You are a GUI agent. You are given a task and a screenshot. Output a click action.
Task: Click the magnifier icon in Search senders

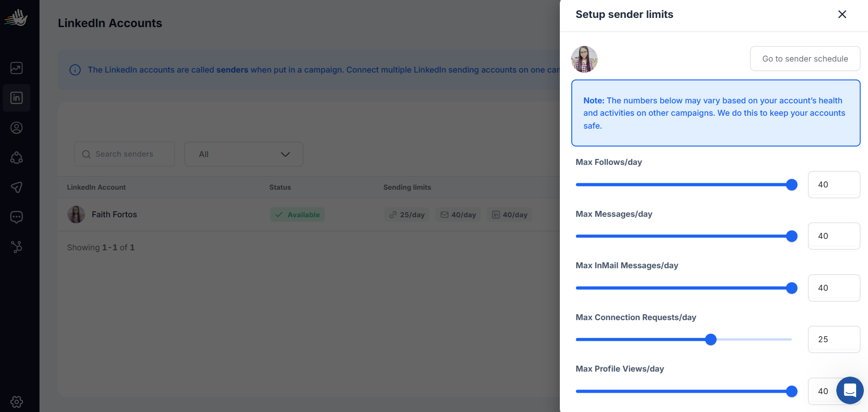tap(86, 154)
